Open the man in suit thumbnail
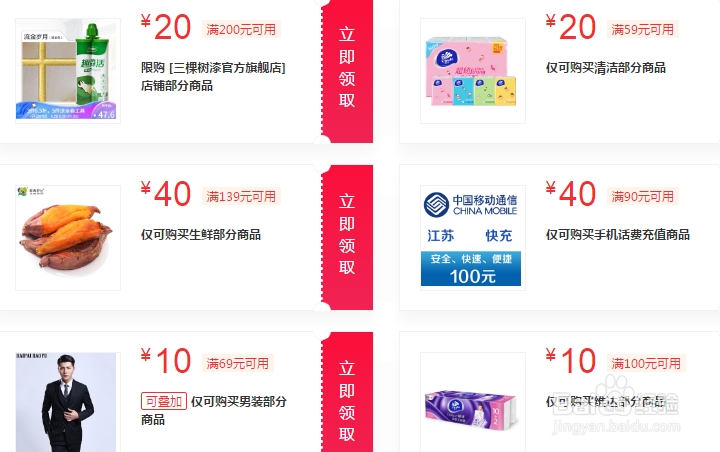This screenshot has height=452, width=720. point(68,402)
